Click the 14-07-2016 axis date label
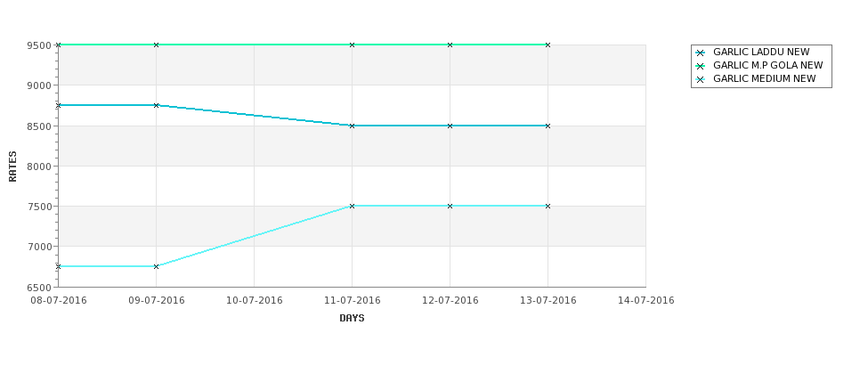The height and width of the screenshot is (382, 868). click(x=646, y=301)
